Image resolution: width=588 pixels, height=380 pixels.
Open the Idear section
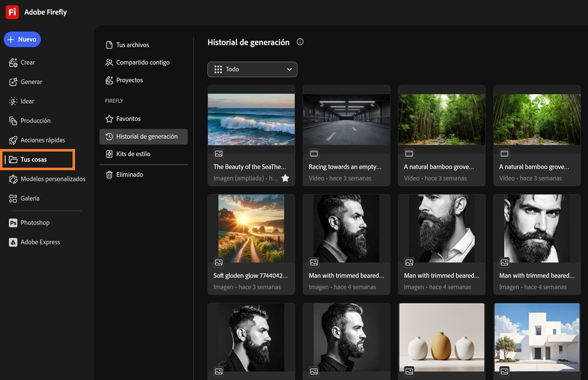pyautogui.click(x=27, y=101)
